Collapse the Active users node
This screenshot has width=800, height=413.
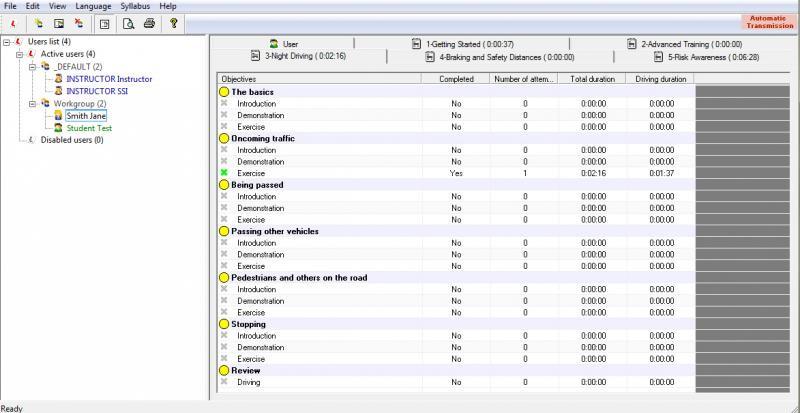click(x=20, y=54)
